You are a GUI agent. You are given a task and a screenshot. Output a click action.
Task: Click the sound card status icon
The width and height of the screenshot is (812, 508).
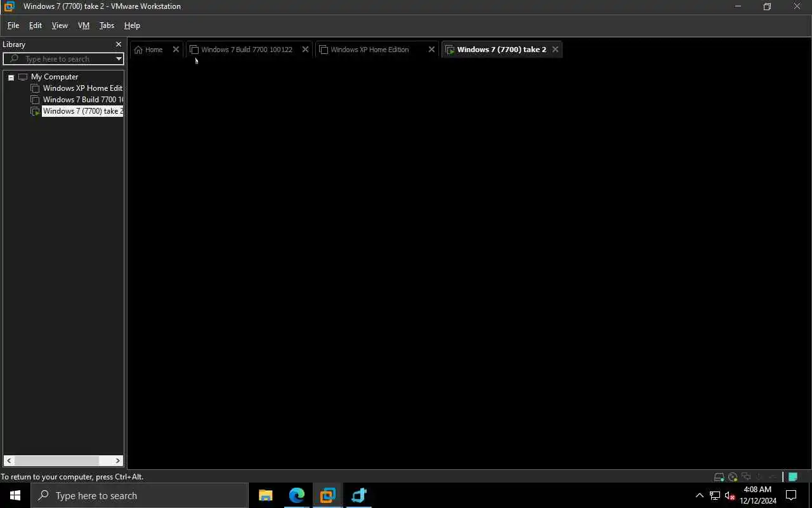coord(773,477)
